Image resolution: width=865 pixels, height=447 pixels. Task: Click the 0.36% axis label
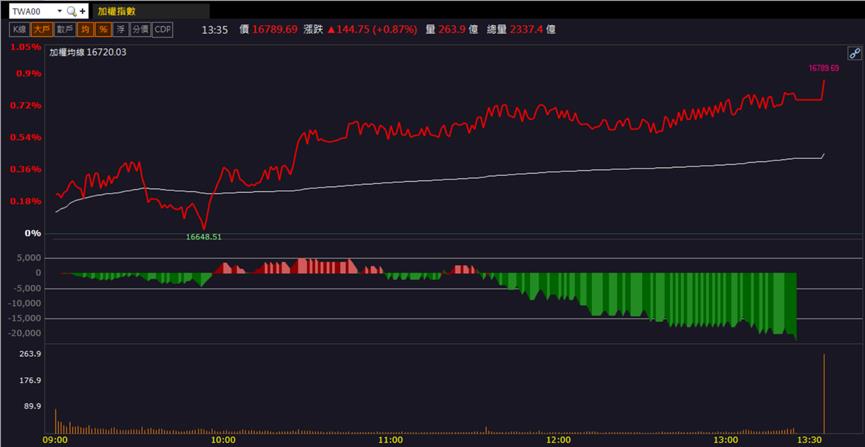(26, 169)
